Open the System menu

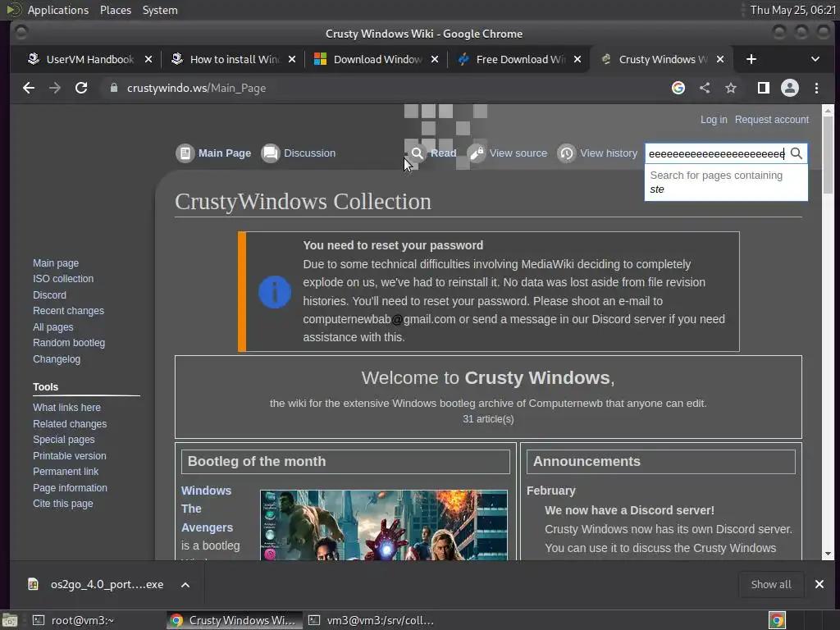[160, 10]
